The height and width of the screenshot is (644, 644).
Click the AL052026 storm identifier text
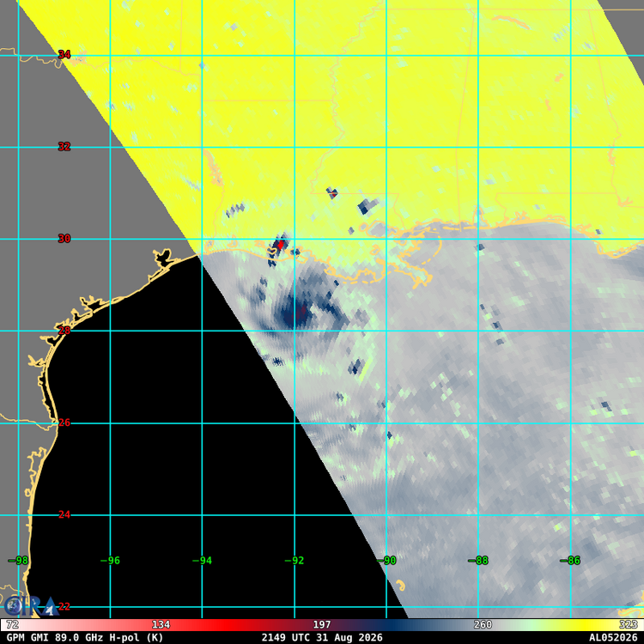point(613,638)
